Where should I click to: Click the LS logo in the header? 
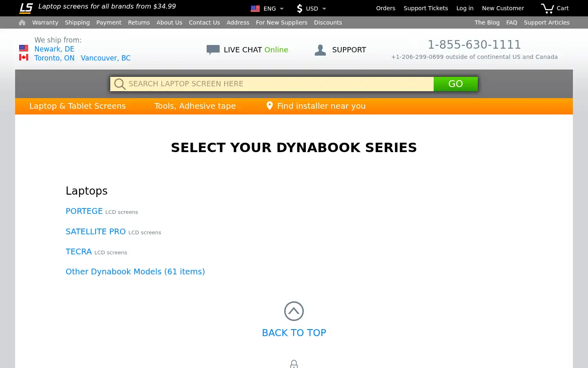pos(26,8)
